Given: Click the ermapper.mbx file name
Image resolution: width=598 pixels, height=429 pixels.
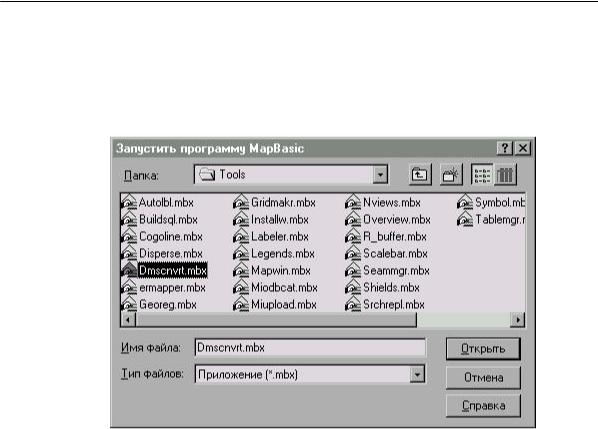Looking at the screenshot, I should pyautogui.click(x=172, y=288).
